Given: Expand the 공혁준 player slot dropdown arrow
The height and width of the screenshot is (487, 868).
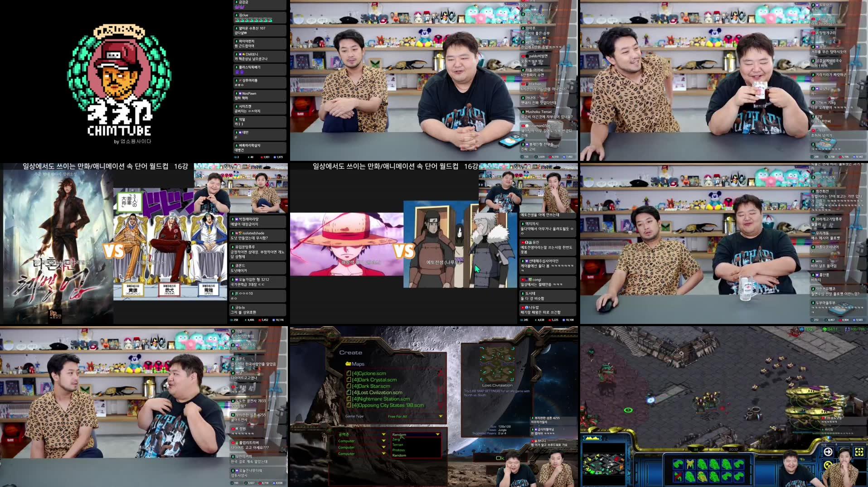Looking at the screenshot, I should 383,434.
